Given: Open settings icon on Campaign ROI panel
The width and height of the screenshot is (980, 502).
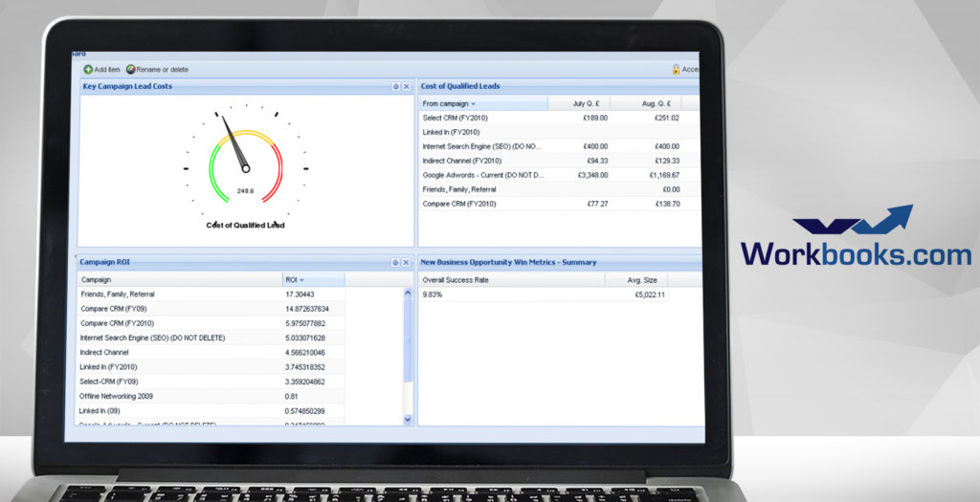Looking at the screenshot, I should click(395, 263).
